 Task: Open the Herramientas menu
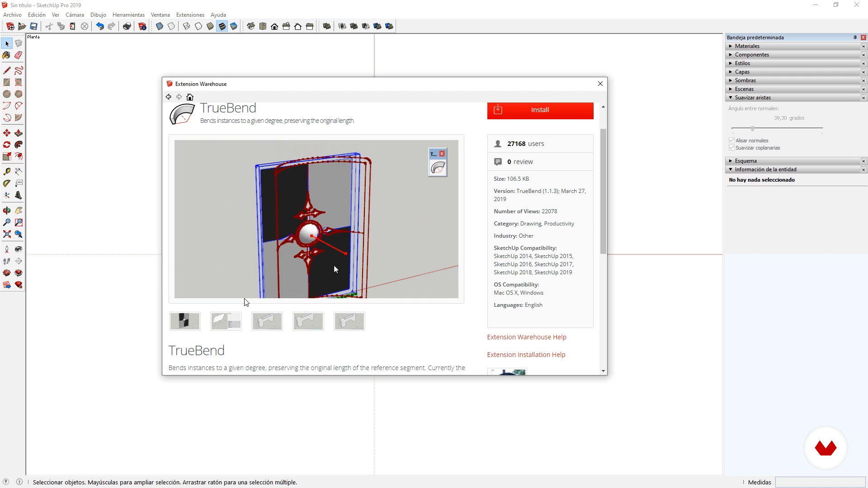[x=128, y=15]
